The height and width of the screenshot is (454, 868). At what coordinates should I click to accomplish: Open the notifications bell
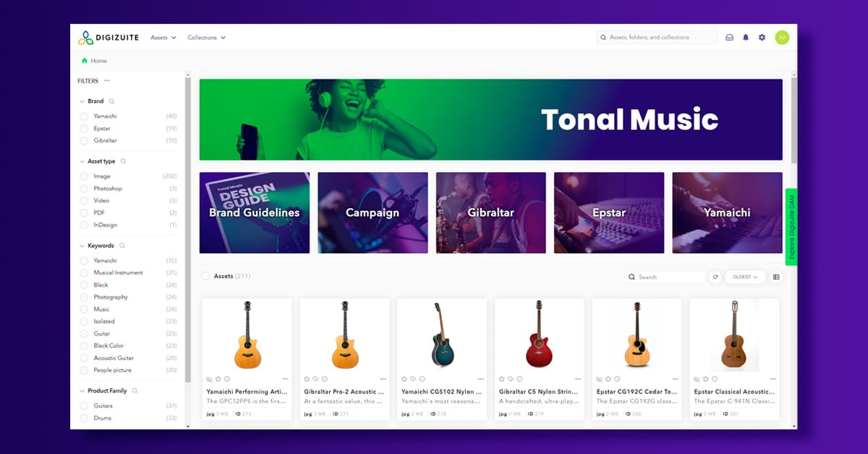(x=746, y=38)
